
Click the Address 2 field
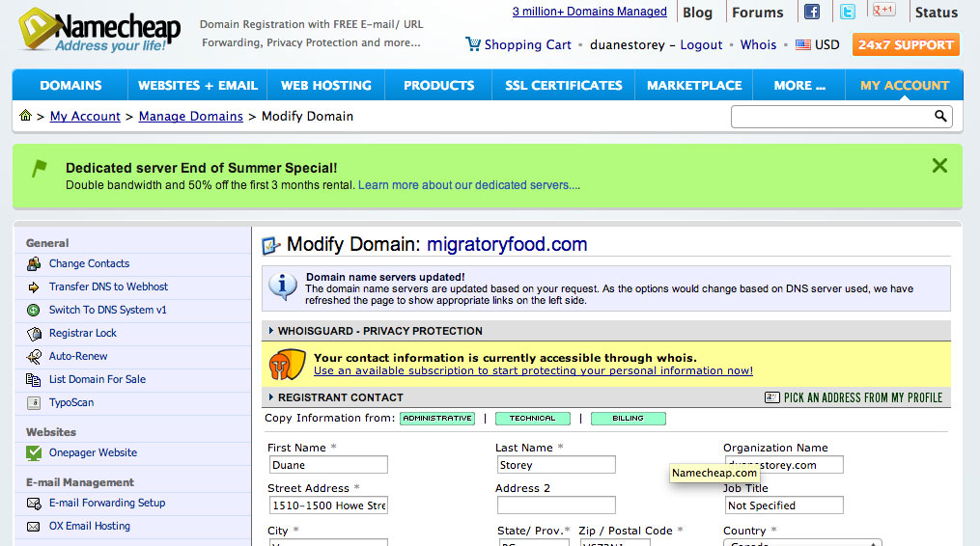coord(556,505)
